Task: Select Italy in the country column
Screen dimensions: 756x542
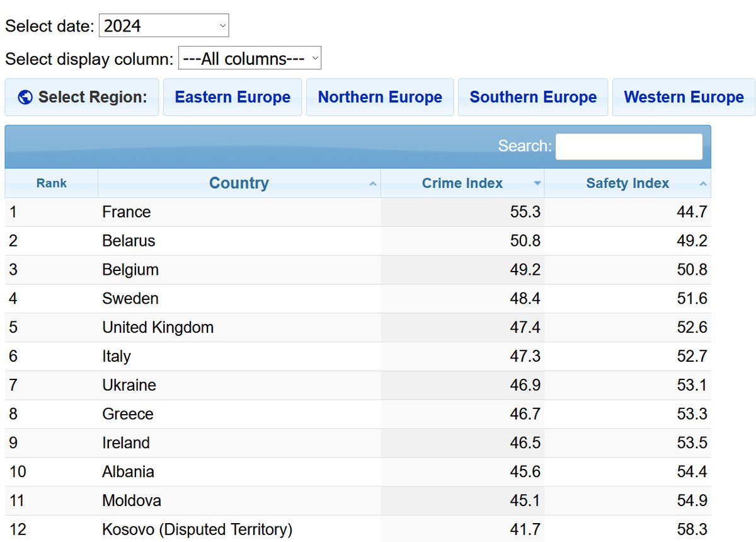Action: (x=117, y=357)
